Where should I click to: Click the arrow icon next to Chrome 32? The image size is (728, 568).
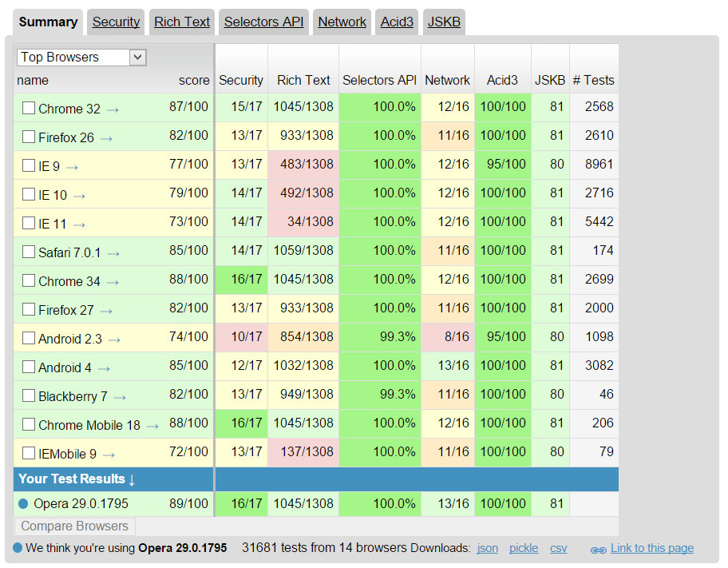pyautogui.click(x=113, y=110)
